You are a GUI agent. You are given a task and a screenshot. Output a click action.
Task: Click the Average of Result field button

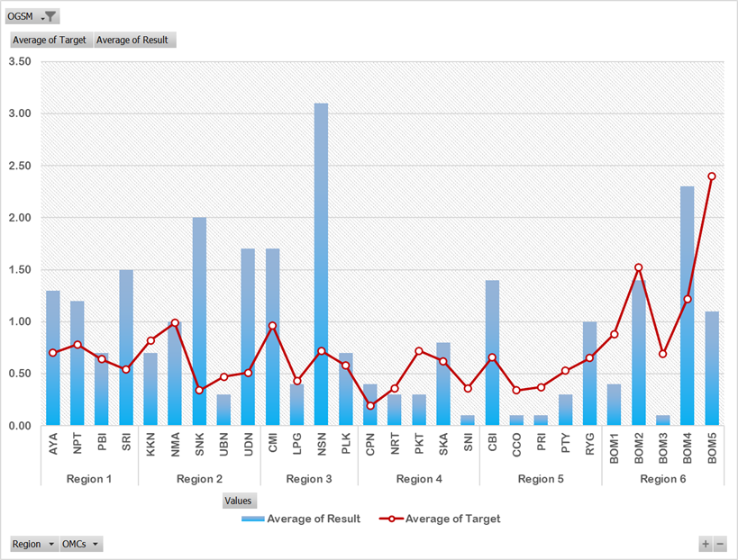click(133, 40)
